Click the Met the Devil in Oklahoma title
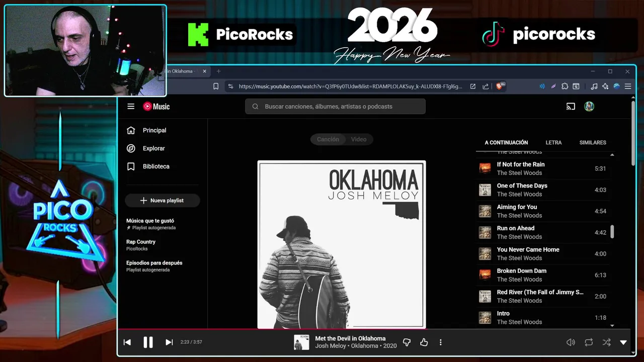Viewport: 644px width, 362px height. point(350,338)
